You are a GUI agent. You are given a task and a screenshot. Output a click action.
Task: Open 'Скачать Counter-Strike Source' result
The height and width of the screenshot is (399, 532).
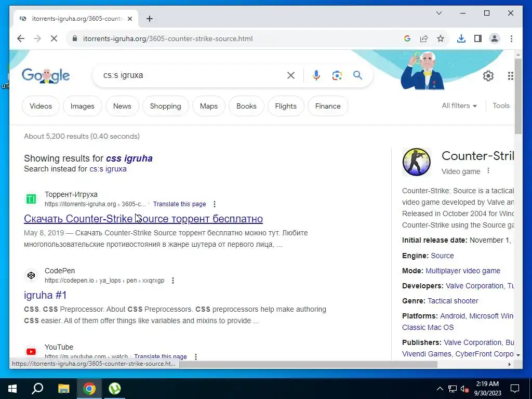coord(143,219)
